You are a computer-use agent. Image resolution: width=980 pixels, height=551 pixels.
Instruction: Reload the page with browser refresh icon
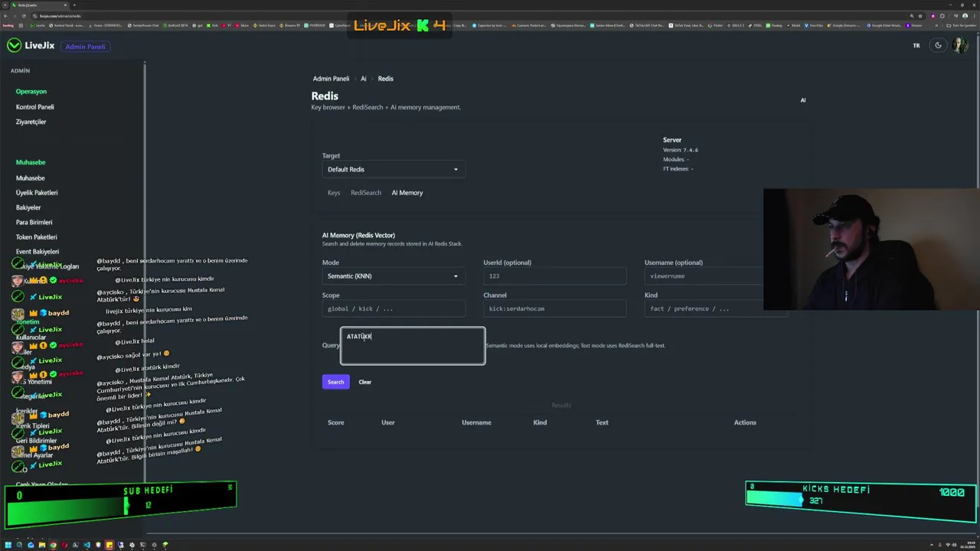click(x=24, y=15)
